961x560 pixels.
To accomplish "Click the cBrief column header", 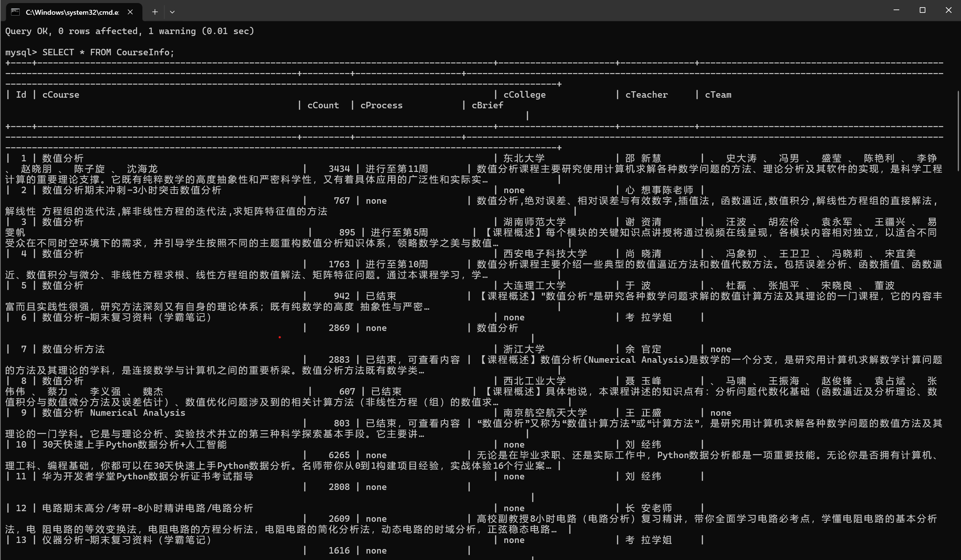I will [487, 105].
